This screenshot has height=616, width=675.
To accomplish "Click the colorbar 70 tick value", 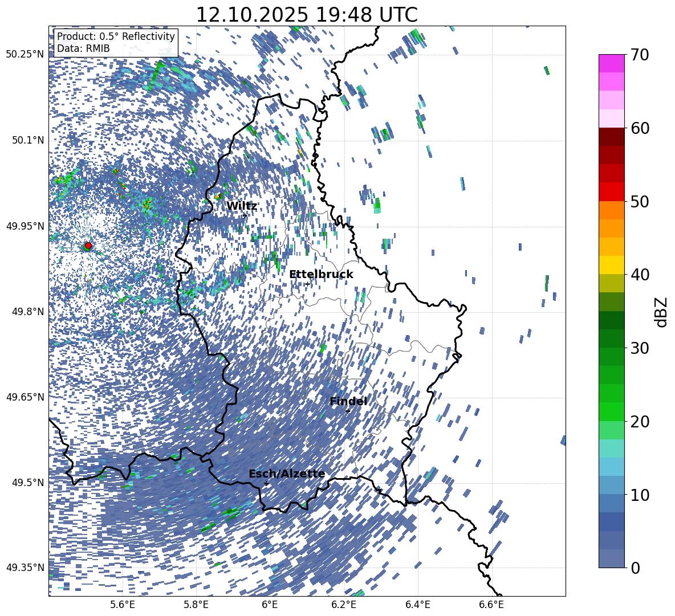I will [x=639, y=55].
